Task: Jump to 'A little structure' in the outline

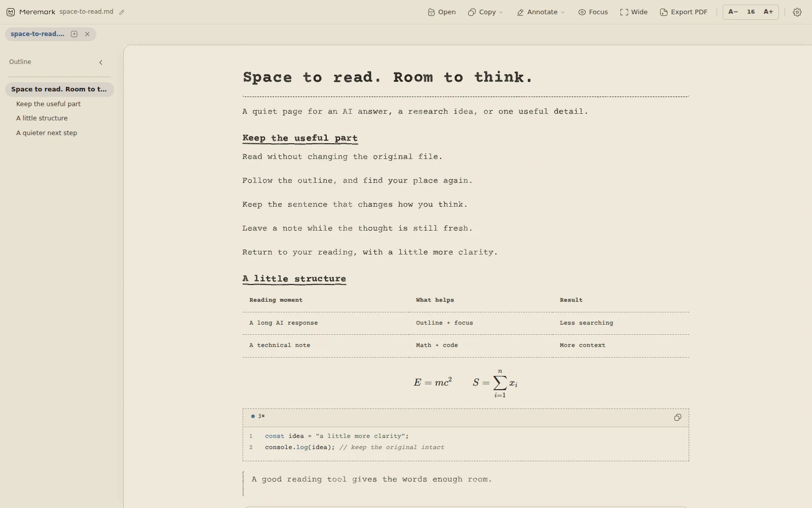Action: click(42, 118)
